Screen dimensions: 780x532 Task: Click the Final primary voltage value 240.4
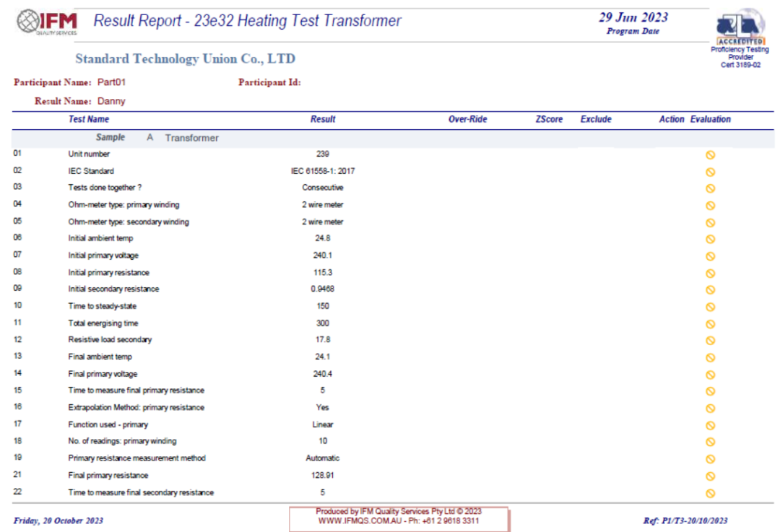click(x=323, y=374)
